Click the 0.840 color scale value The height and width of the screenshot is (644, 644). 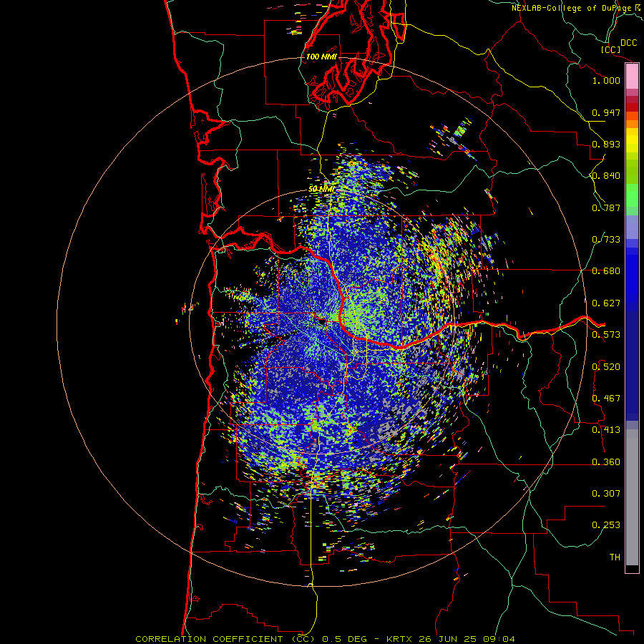[x=606, y=176]
